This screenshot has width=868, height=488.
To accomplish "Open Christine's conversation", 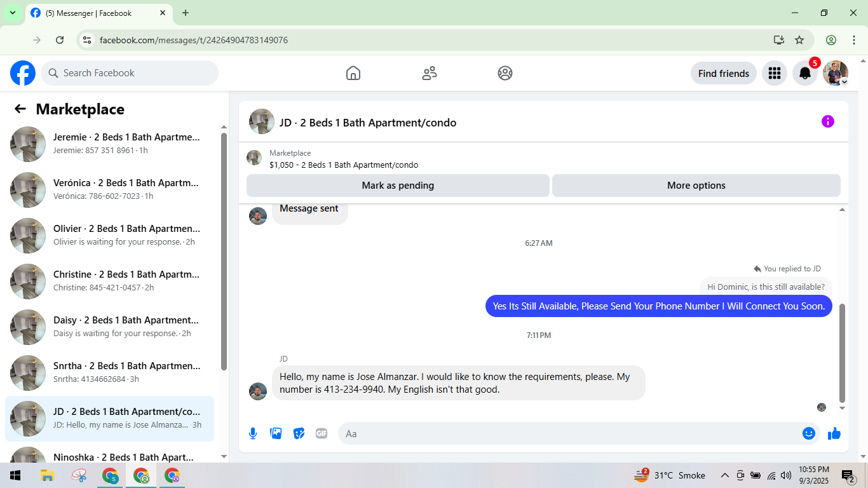I will coord(109,281).
